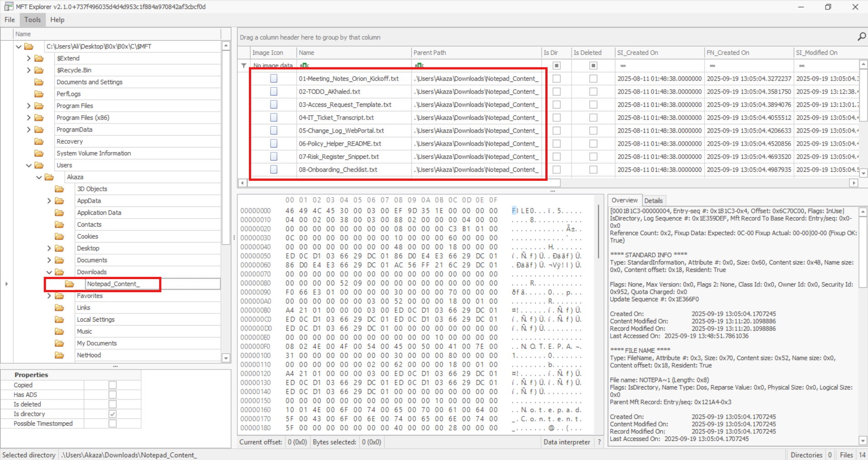Image resolution: width=868 pixels, height=460 pixels.
Task: Sort by the Parent Path column header
Action: click(x=477, y=52)
